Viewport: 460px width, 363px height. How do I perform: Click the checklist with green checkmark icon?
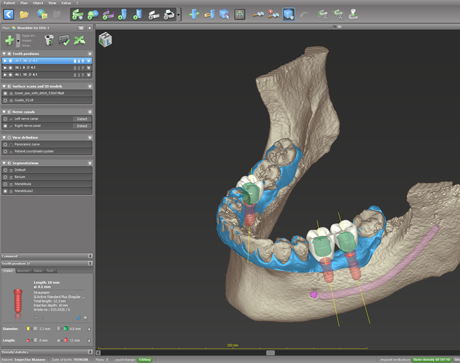64,41
